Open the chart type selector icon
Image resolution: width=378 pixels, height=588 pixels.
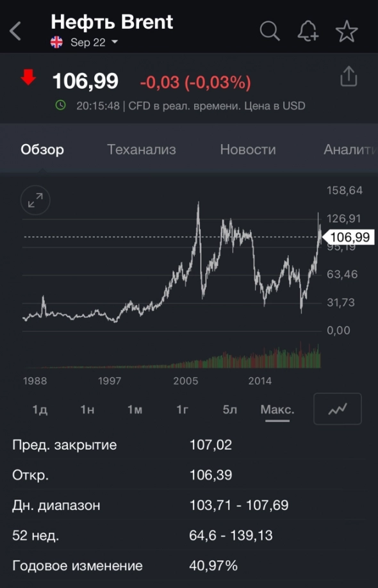click(337, 409)
